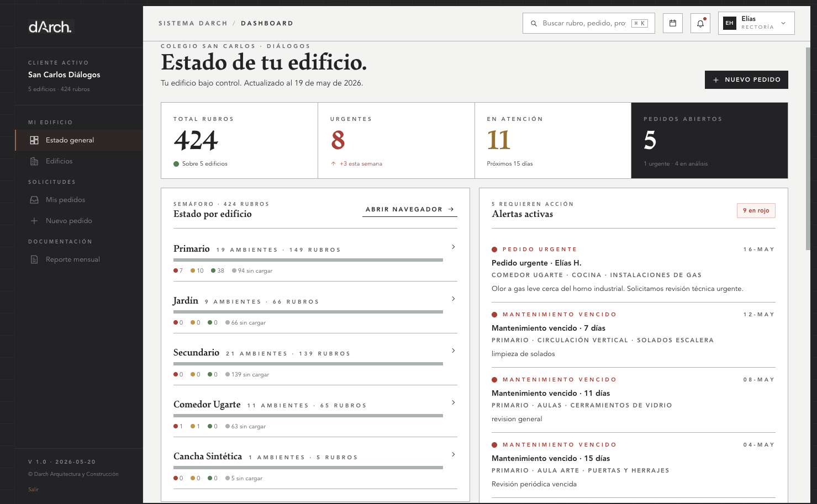
Task: Click the 16-MAY alert date
Action: click(759, 250)
